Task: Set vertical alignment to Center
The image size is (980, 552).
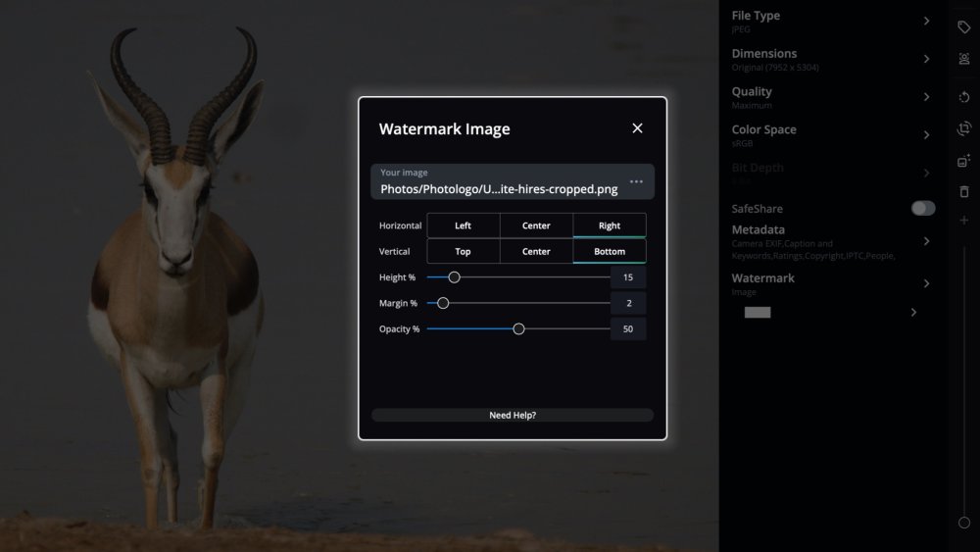Action: click(536, 251)
